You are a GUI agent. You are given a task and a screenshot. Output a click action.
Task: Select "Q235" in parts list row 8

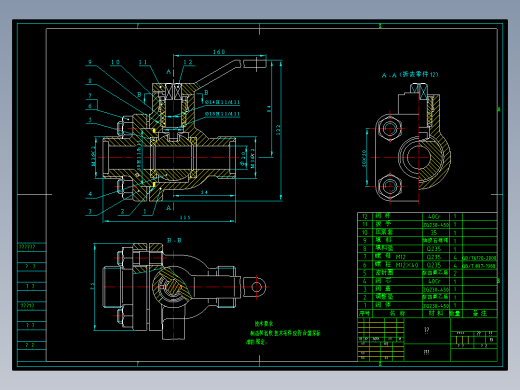(x=434, y=249)
